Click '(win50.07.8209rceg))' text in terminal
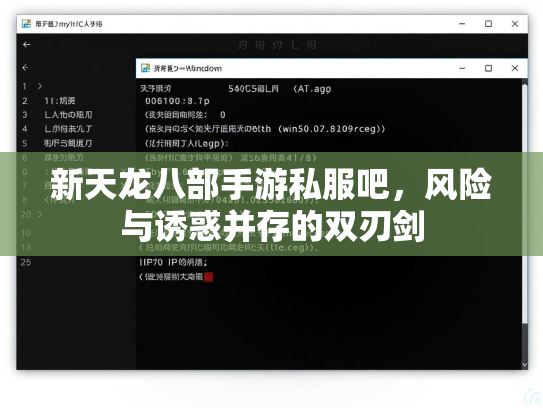543x408 pixels. (x=331, y=129)
